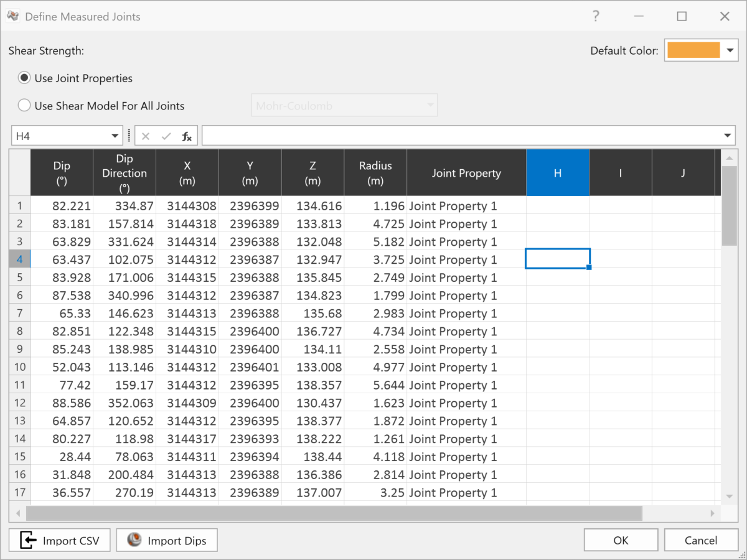The image size is (747, 560).
Task: Click Dip Direction cell 200.484
Action: (125, 475)
